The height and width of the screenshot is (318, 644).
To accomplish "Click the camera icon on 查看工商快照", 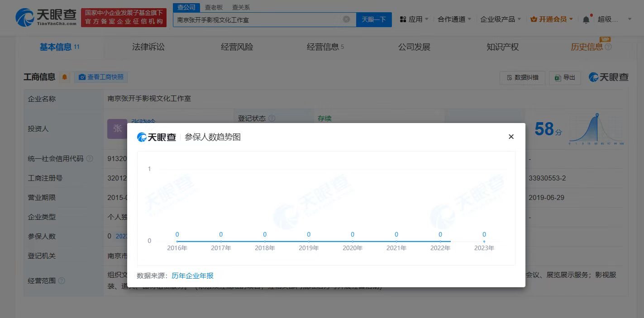I will tap(82, 77).
